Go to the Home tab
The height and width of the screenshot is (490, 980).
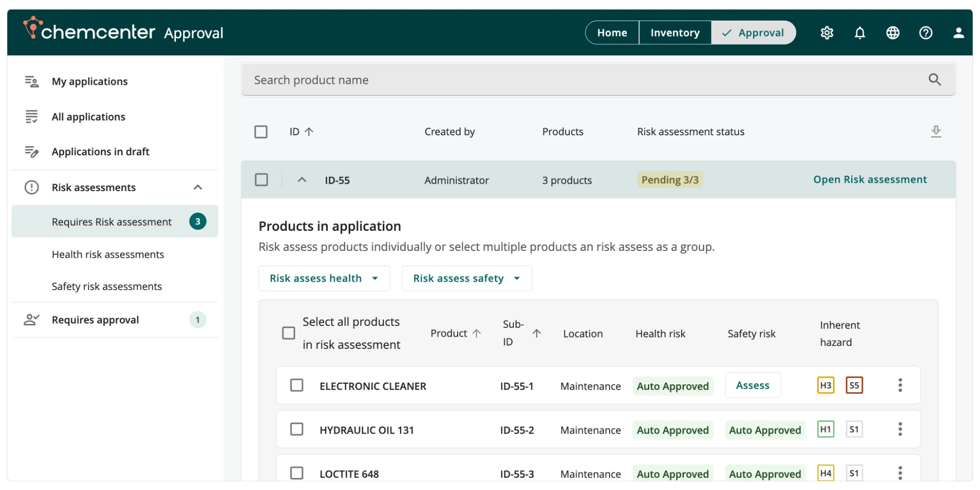point(612,33)
